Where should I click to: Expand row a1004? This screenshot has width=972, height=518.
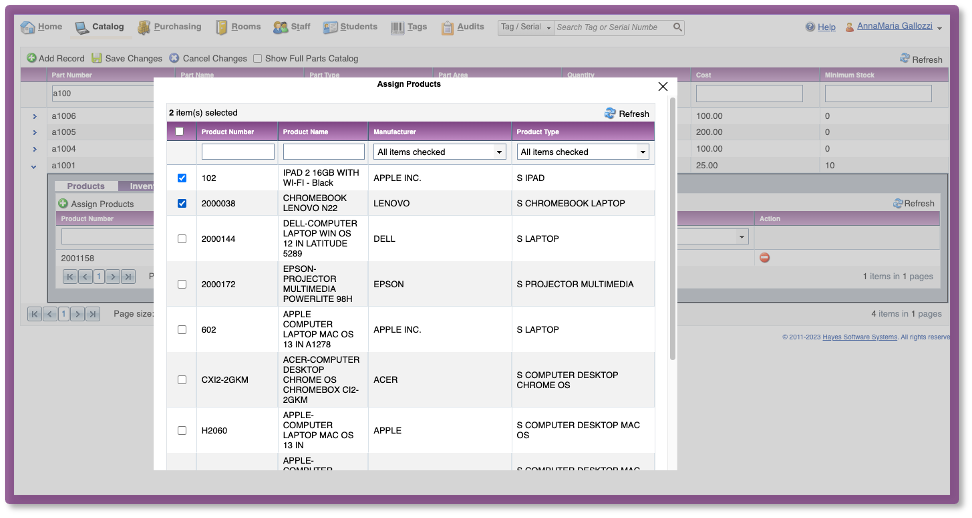click(x=35, y=149)
